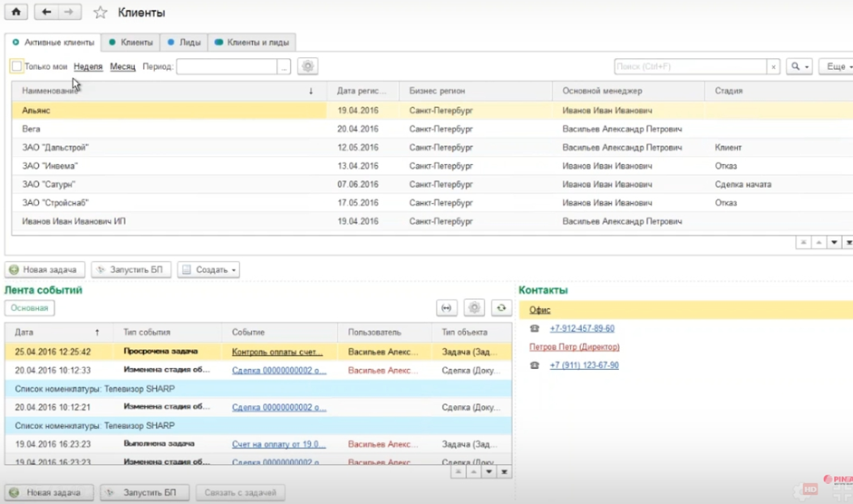Viewport: 853px width, 504px height.
Task: Open Петров Петр (Директор) contact
Action: [575, 346]
